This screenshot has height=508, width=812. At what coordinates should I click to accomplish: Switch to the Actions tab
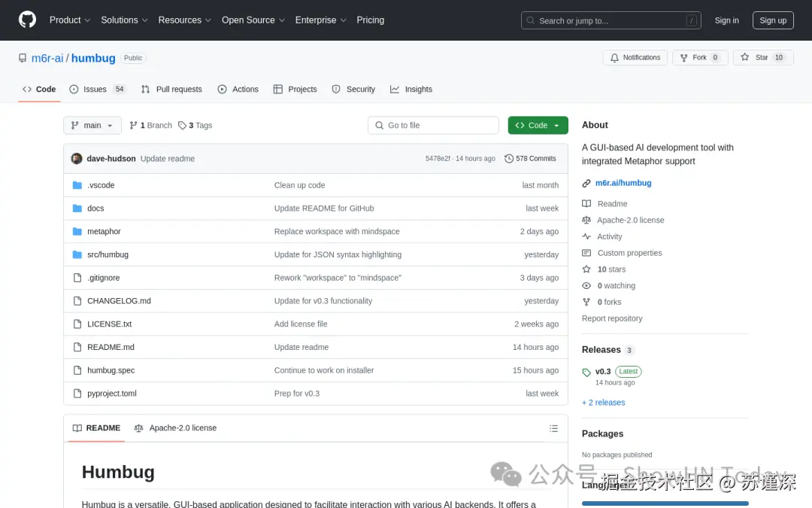(x=238, y=89)
